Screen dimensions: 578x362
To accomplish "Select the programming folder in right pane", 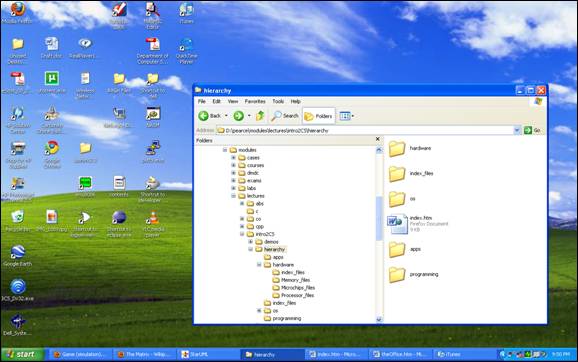I will (x=414, y=275).
